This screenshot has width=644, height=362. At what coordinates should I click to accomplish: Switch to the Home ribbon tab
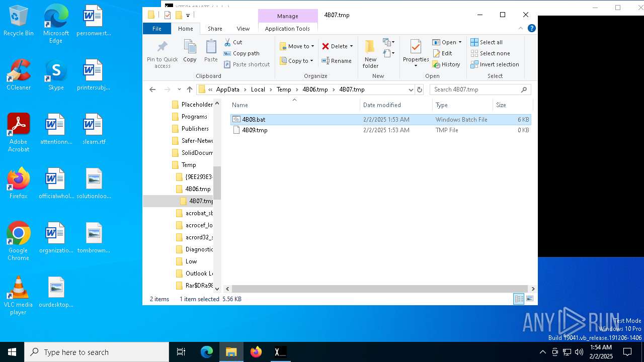(186, 29)
